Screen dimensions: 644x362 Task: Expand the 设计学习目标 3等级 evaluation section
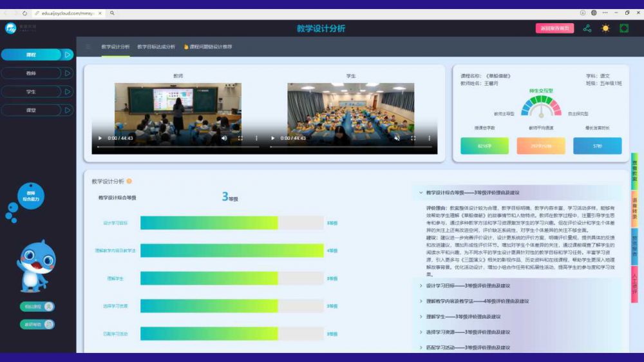(468, 285)
